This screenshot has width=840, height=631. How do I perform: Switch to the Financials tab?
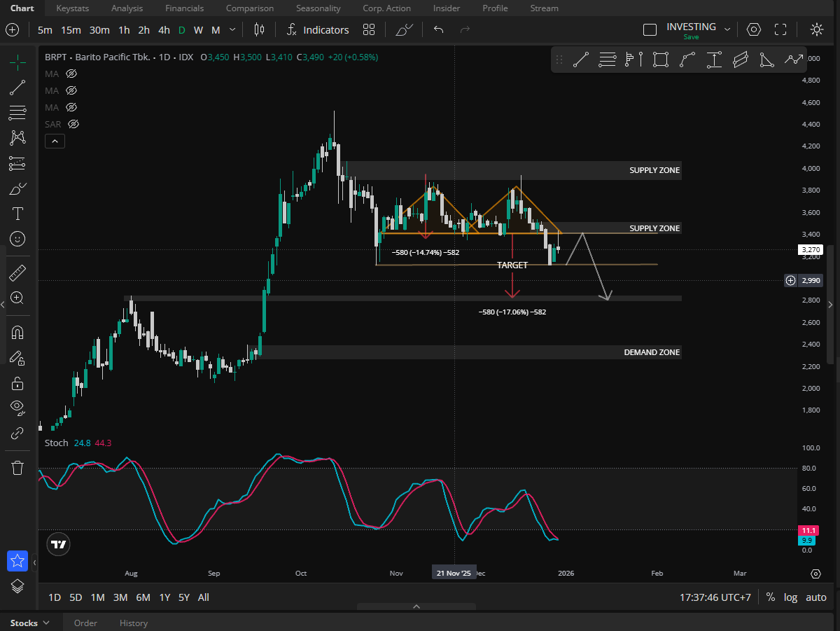pyautogui.click(x=184, y=8)
